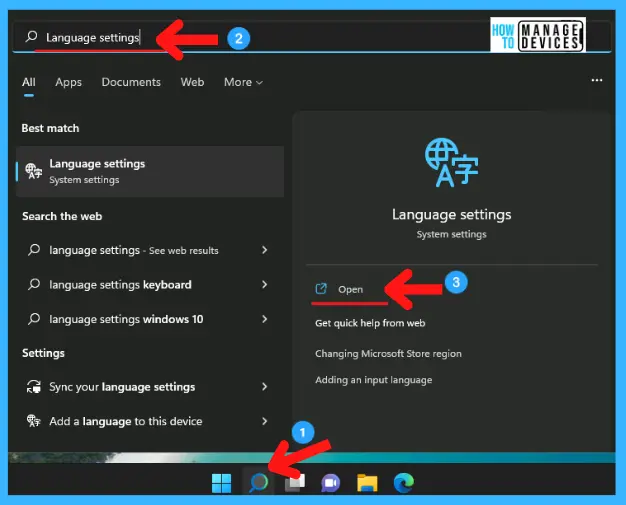626x505 pixels.
Task: Switch to the Documents tab
Action: [x=131, y=82]
